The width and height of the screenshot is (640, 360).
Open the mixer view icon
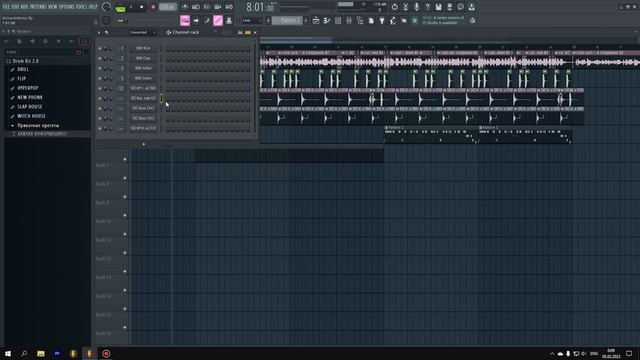(x=349, y=20)
